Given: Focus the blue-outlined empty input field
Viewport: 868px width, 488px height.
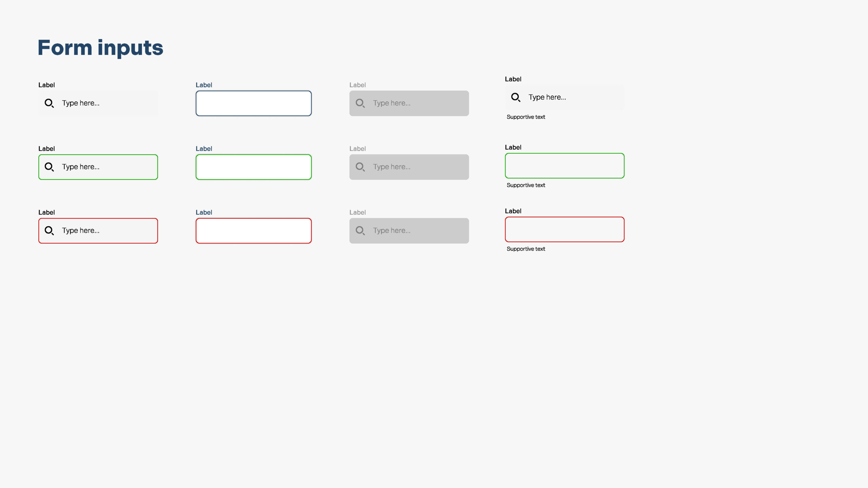Looking at the screenshot, I should tap(253, 103).
